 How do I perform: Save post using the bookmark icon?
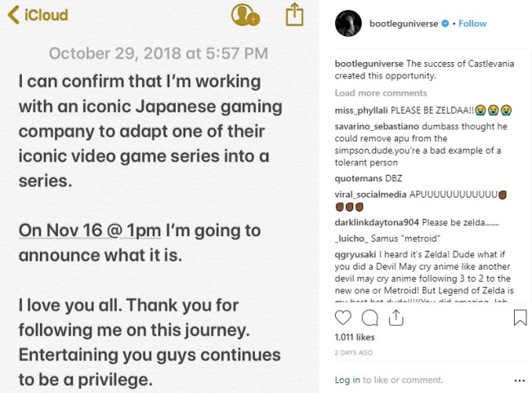click(x=521, y=318)
